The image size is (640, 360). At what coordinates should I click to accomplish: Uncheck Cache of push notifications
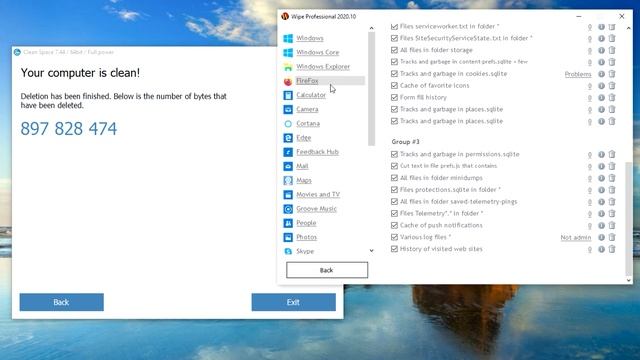point(394,225)
